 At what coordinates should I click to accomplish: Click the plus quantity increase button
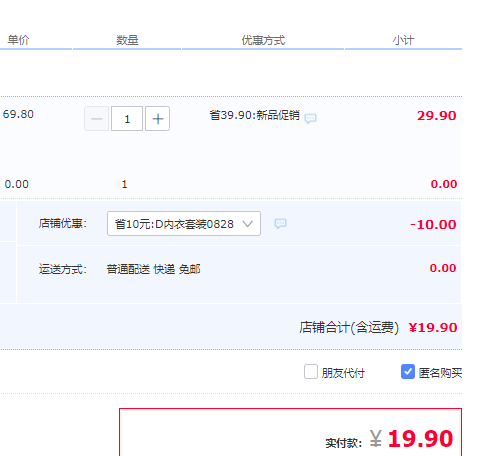point(157,119)
